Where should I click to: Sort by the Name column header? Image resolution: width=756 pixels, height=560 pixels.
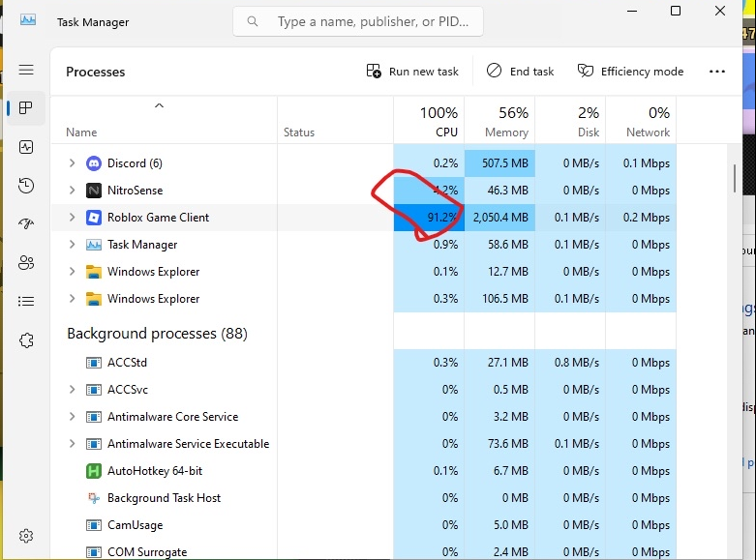pos(164,121)
